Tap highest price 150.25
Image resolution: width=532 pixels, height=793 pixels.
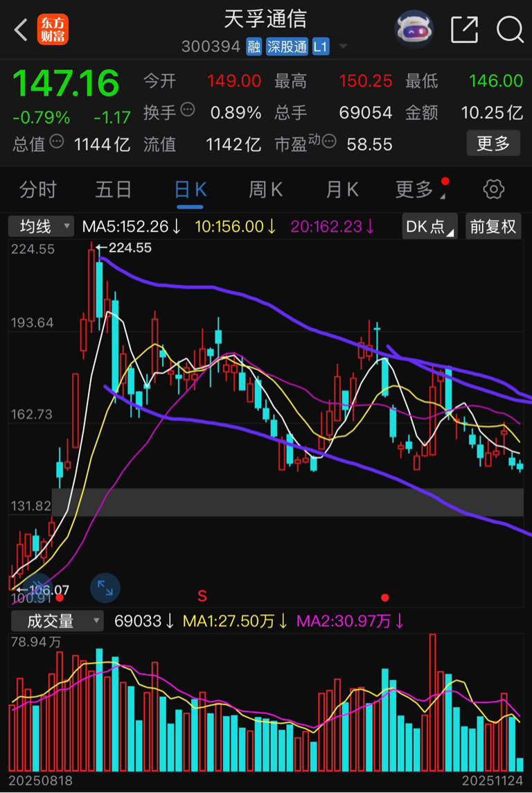click(x=366, y=81)
